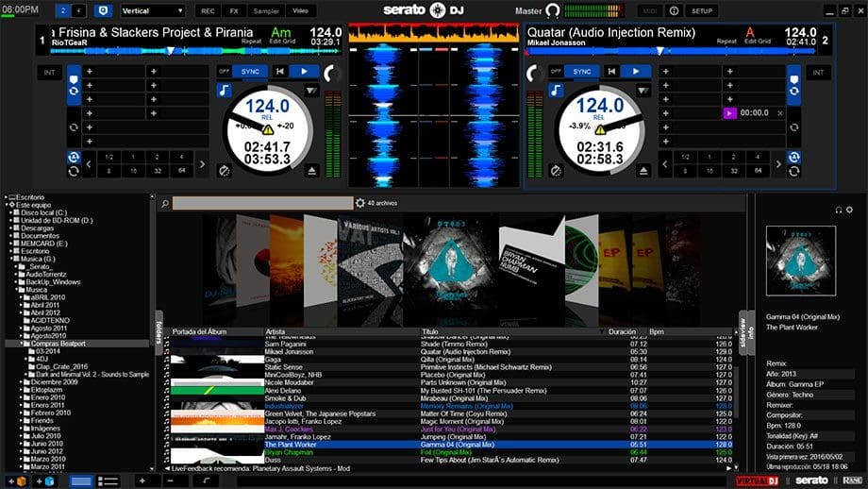The image size is (868, 489).
Task: Eject the track from deck 2
Action: (643, 171)
